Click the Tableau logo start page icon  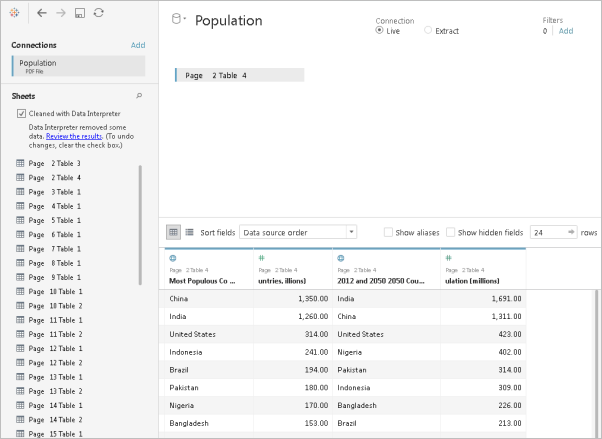point(11,12)
